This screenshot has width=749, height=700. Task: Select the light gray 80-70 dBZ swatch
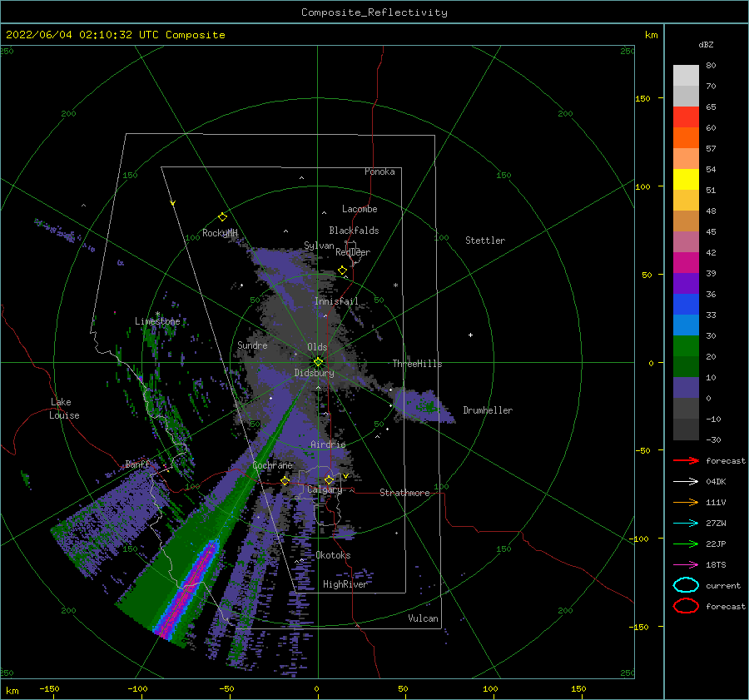point(686,75)
